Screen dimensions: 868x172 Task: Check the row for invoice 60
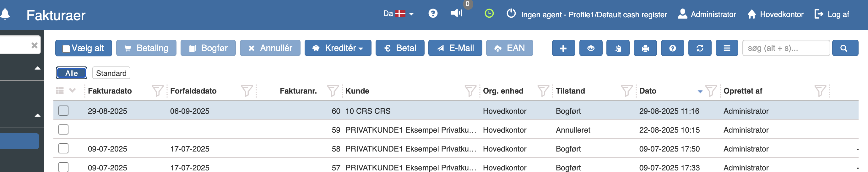pyautogui.click(x=63, y=111)
